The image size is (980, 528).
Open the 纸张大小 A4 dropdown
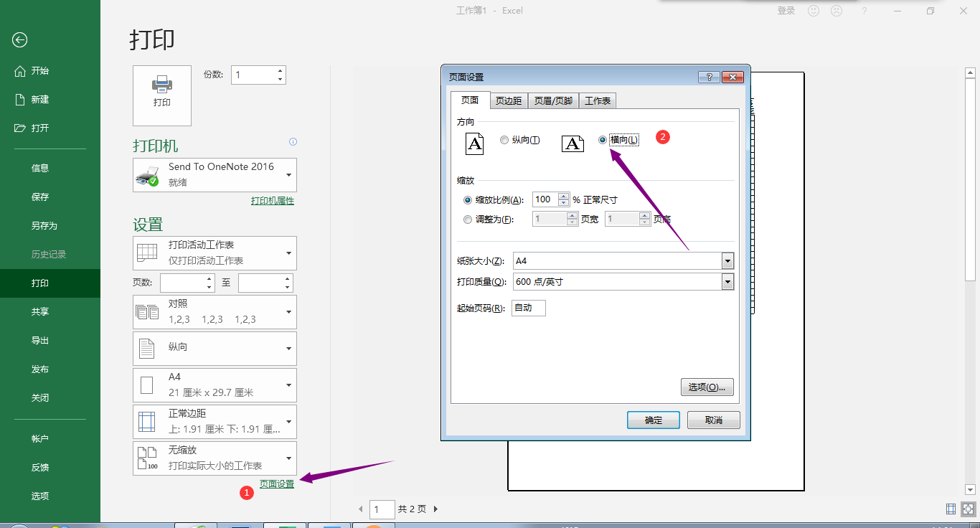[727, 260]
